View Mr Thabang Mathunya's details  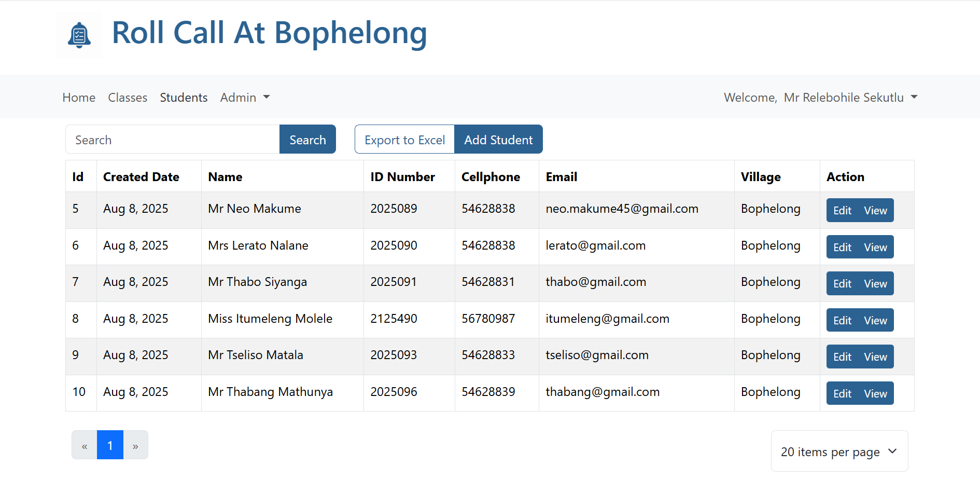click(x=875, y=394)
